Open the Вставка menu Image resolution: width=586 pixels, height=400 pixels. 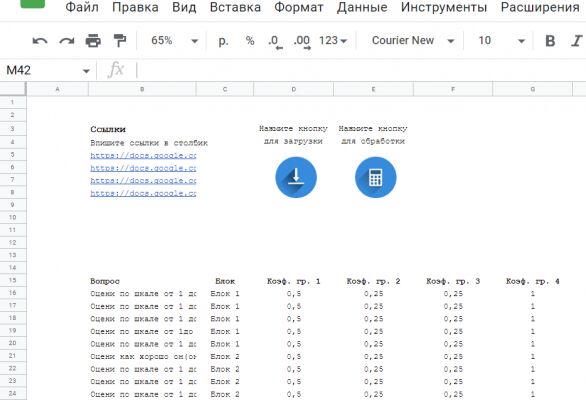235,7
